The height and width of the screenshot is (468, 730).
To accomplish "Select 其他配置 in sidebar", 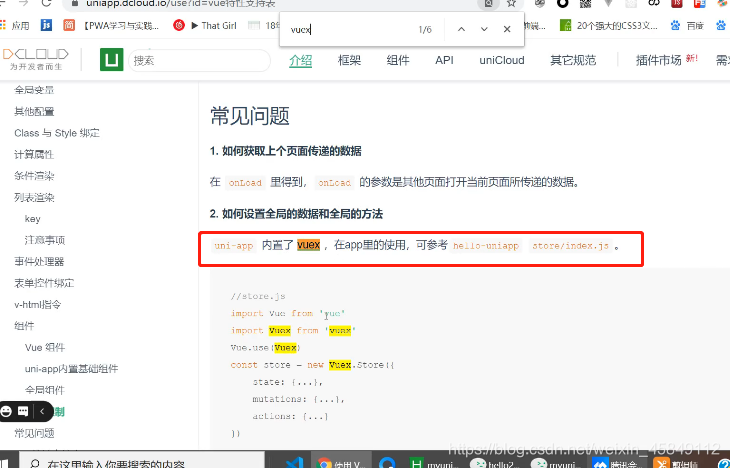I will click(34, 111).
